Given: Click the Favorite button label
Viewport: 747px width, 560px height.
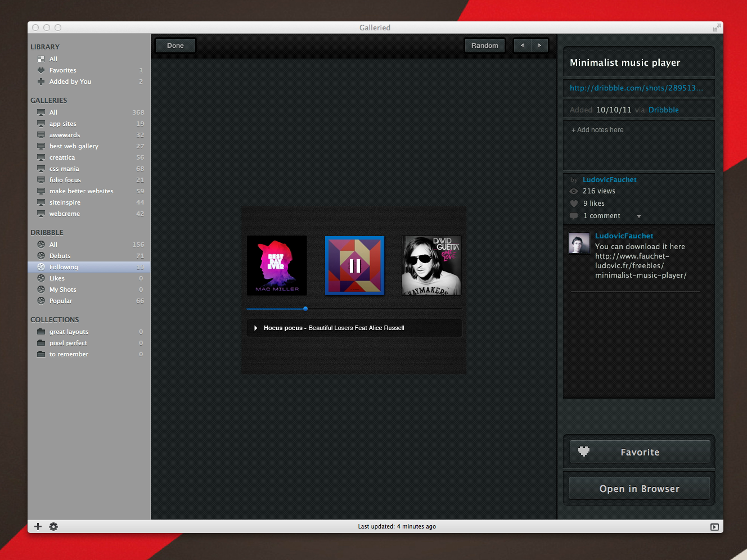Looking at the screenshot, I should coord(640,452).
